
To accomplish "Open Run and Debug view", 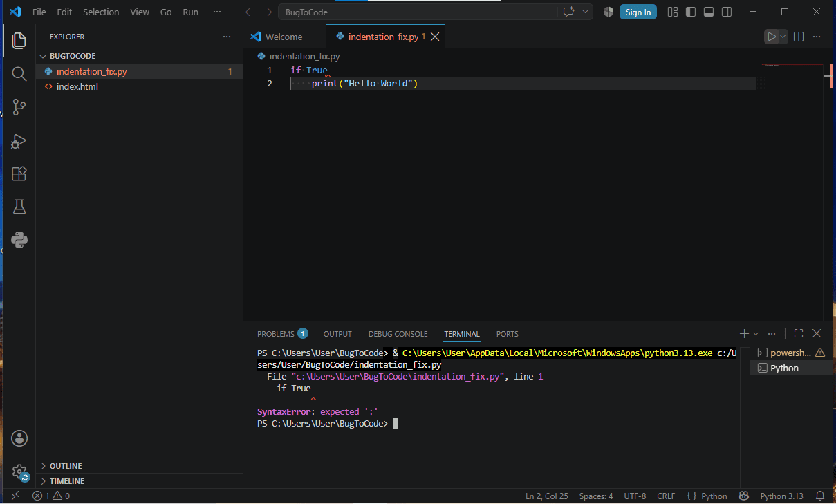I will (19, 141).
